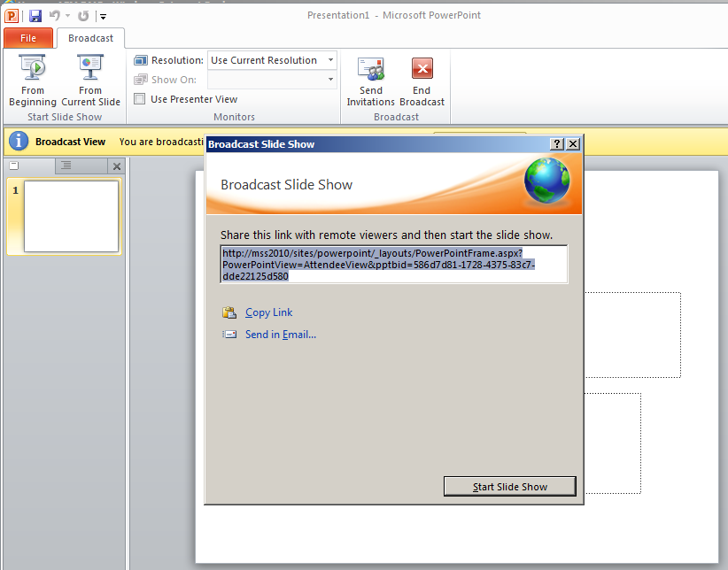Click the Save icon in quick access toolbar
Viewport: 728px width, 570px height.
click(x=35, y=16)
